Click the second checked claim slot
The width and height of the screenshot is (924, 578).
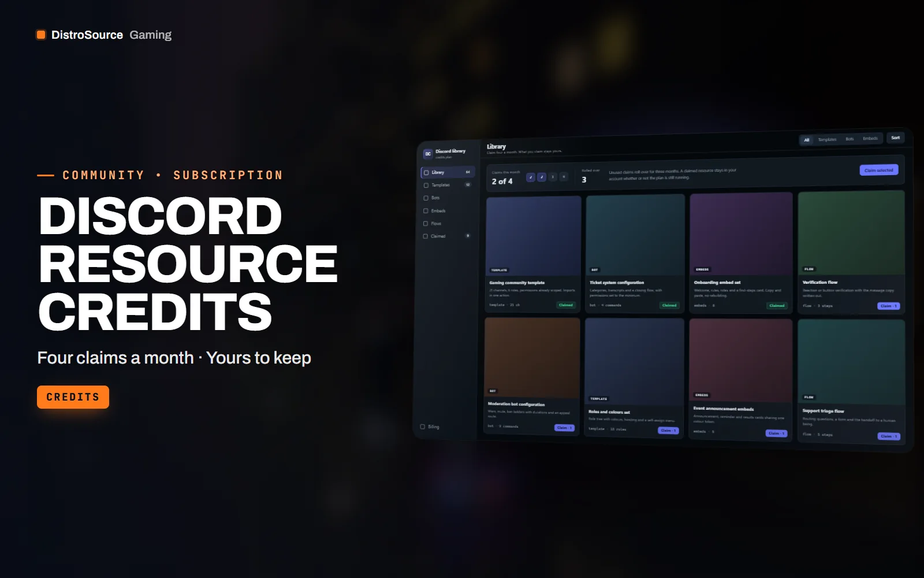tap(542, 177)
